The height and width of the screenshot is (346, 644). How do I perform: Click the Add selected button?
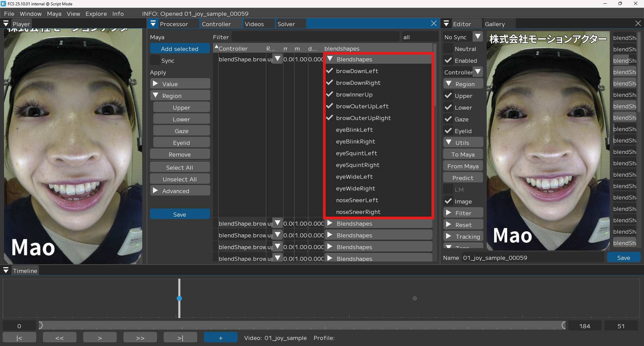pos(180,49)
